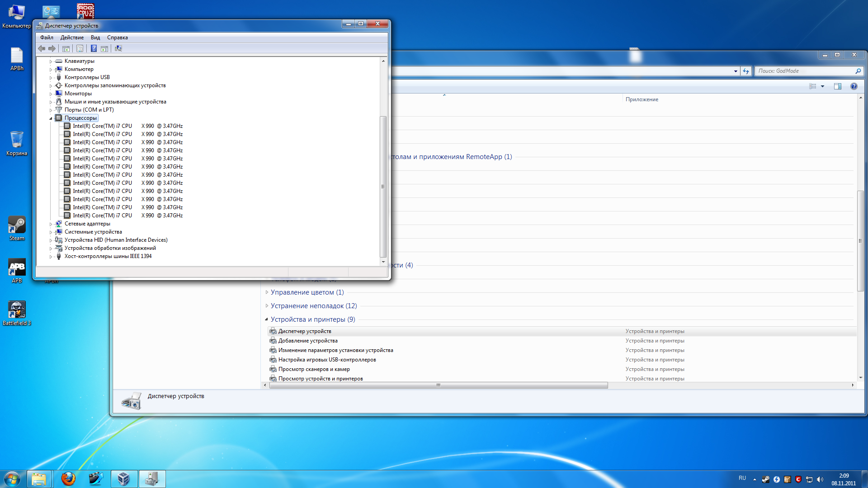The image size is (868, 488).
Task: Expand the Клавиатуры node
Action: 51,61
